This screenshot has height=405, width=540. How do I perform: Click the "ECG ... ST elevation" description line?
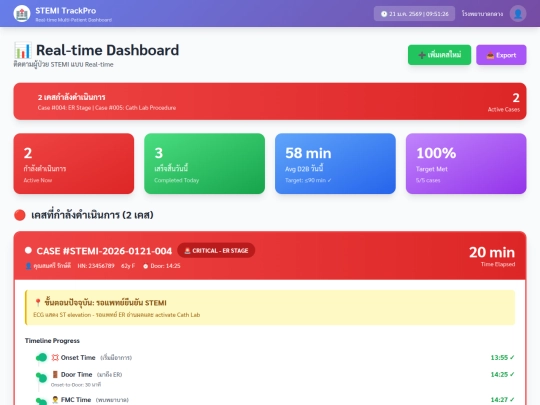pyautogui.click(x=116, y=315)
